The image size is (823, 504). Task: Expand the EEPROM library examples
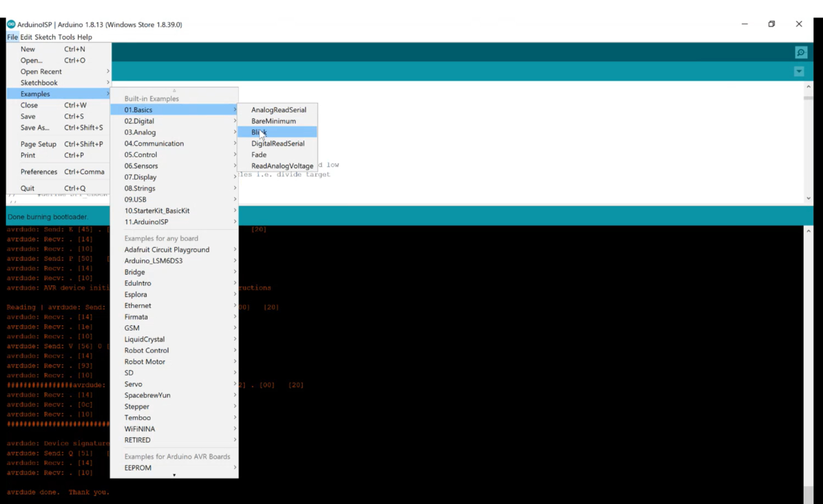pos(174,468)
